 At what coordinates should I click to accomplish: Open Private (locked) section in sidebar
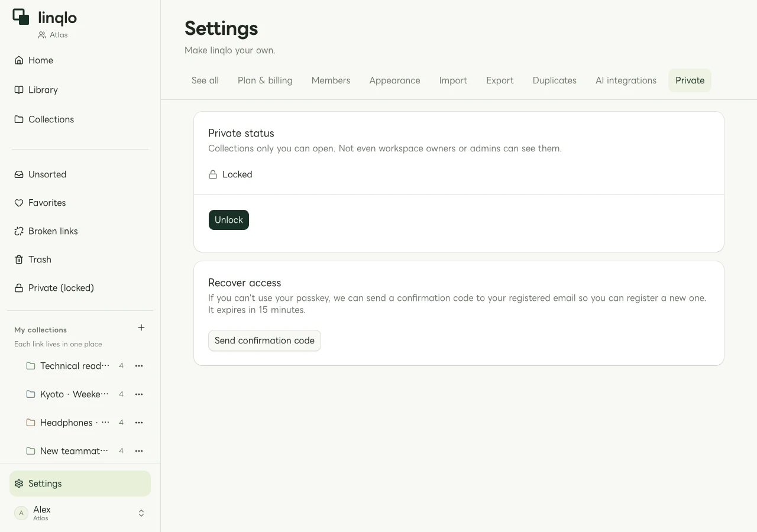coord(80,288)
